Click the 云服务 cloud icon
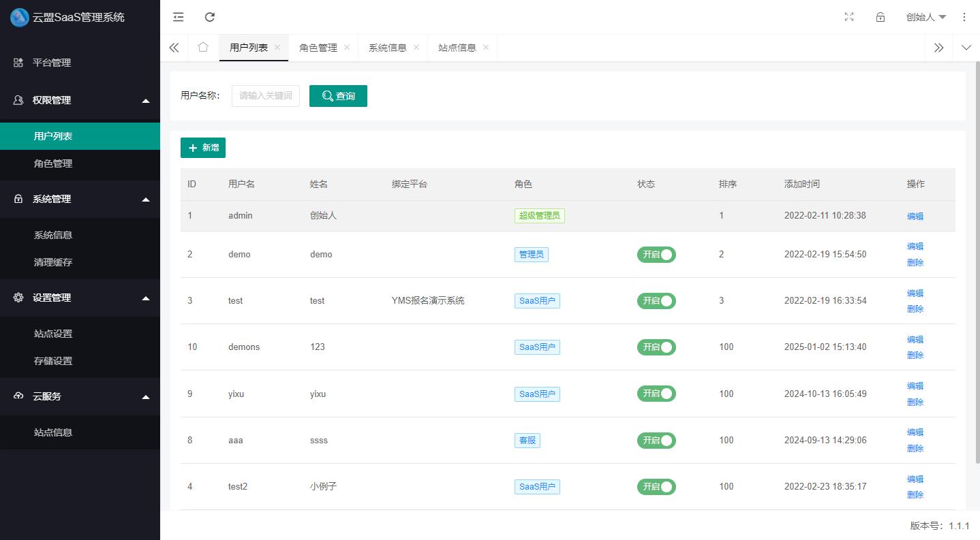 pyautogui.click(x=18, y=396)
